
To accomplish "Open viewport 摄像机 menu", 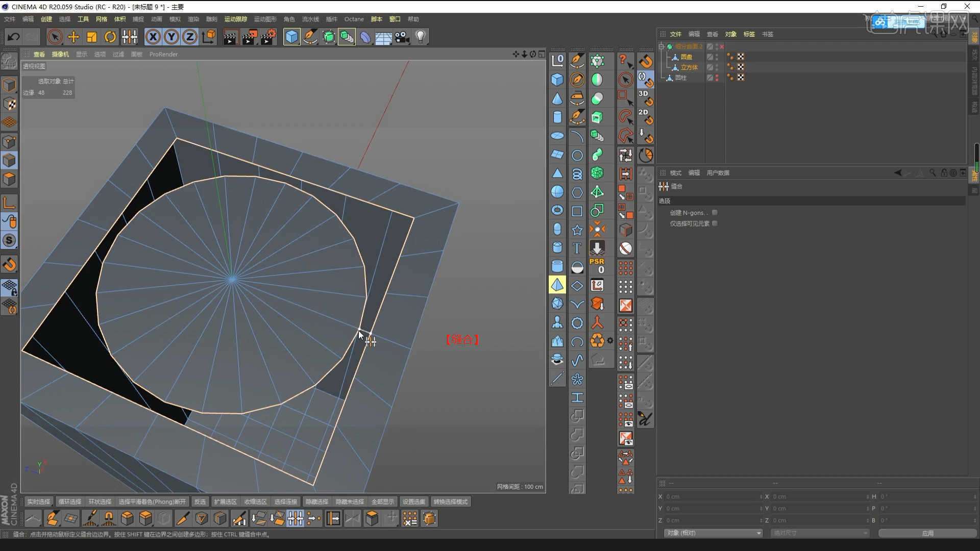I will click(60, 54).
